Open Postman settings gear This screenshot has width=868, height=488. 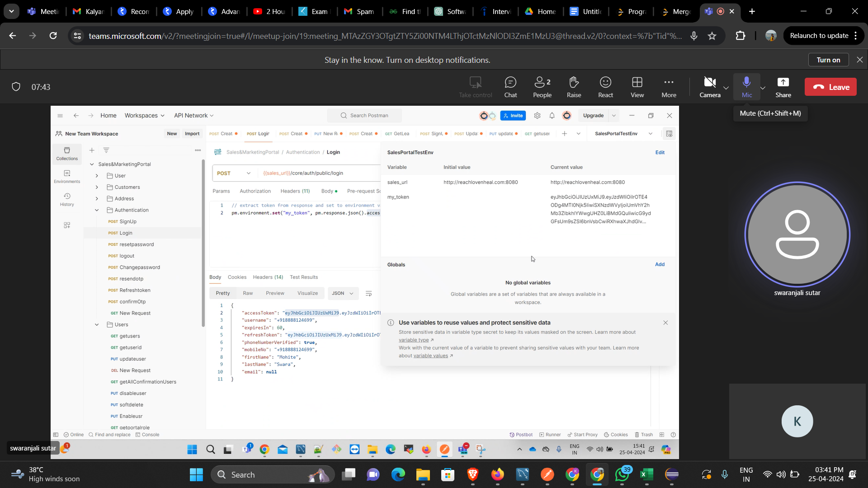(x=537, y=116)
